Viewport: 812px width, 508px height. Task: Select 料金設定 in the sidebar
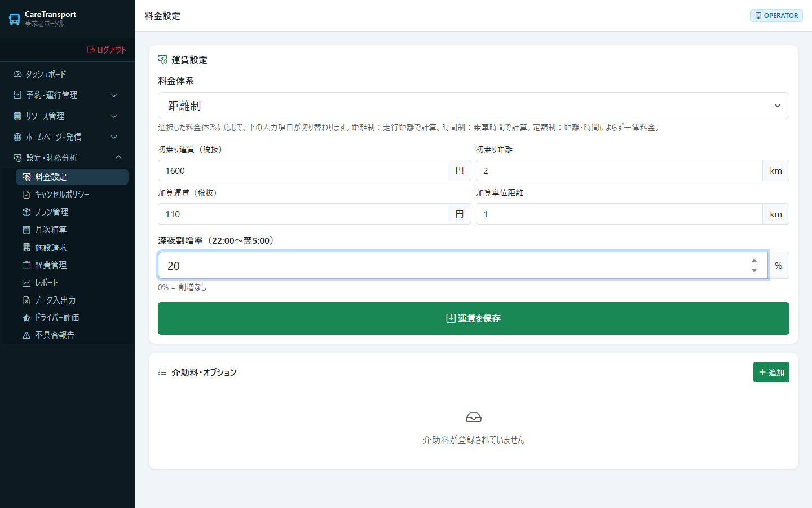(x=72, y=177)
